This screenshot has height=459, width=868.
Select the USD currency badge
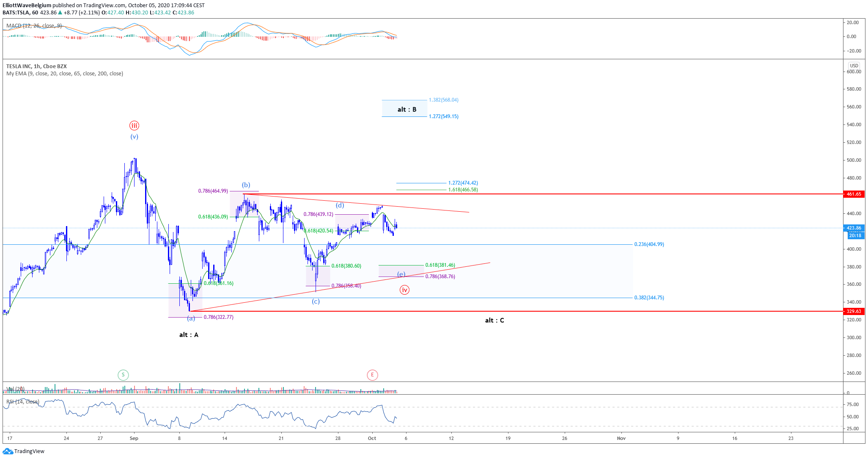[854, 66]
